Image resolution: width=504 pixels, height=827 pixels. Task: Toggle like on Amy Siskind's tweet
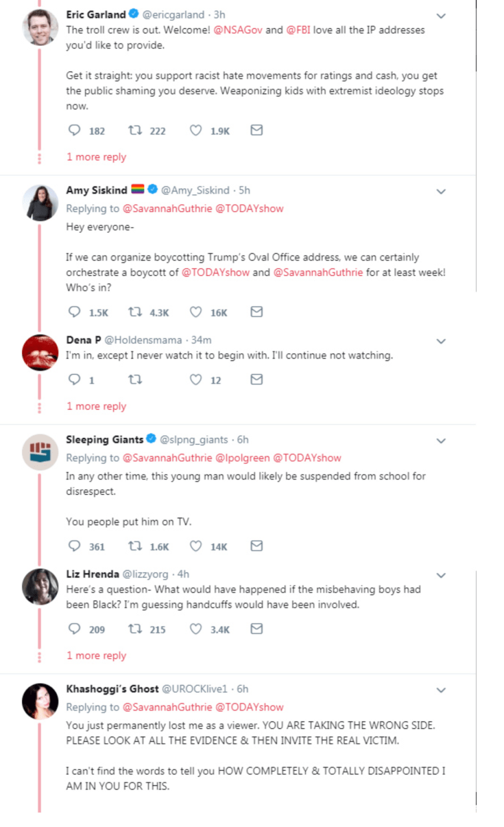click(196, 312)
